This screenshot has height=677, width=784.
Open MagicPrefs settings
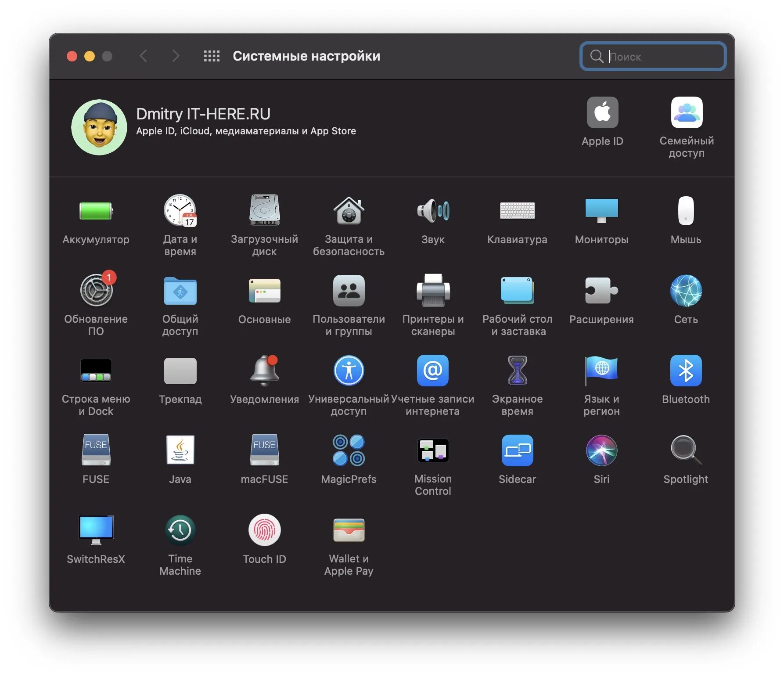[x=349, y=450]
